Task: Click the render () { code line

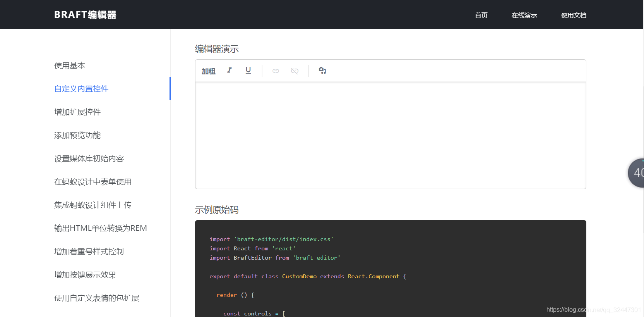Action: click(235, 295)
